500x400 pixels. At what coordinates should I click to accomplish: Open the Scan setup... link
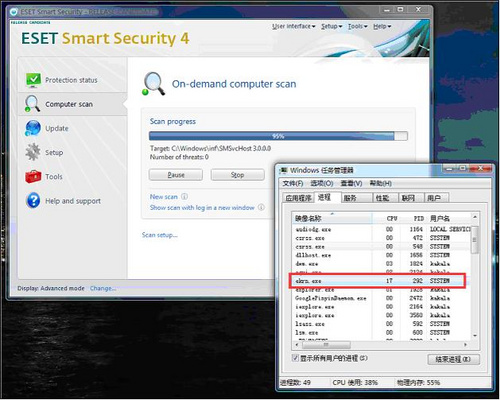(x=160, y=235)
